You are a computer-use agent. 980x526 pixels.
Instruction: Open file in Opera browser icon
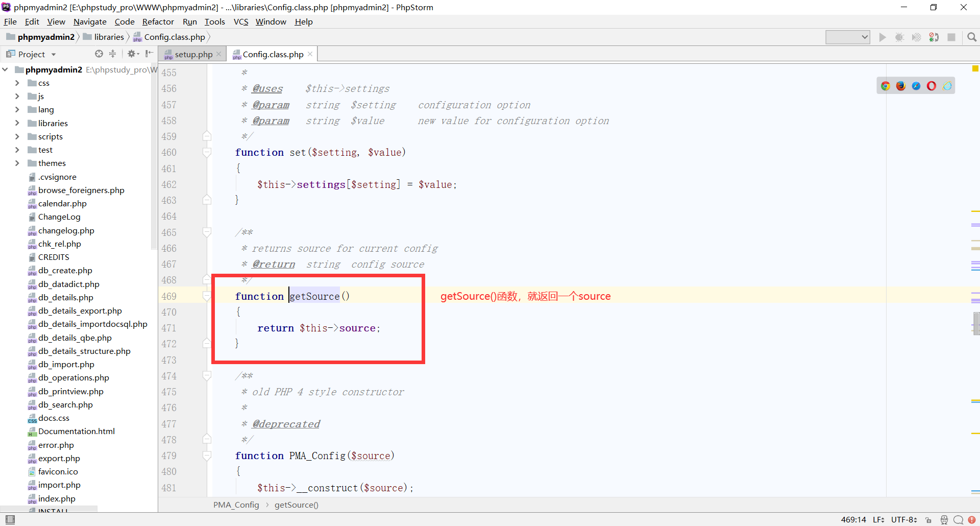[932, 86]
